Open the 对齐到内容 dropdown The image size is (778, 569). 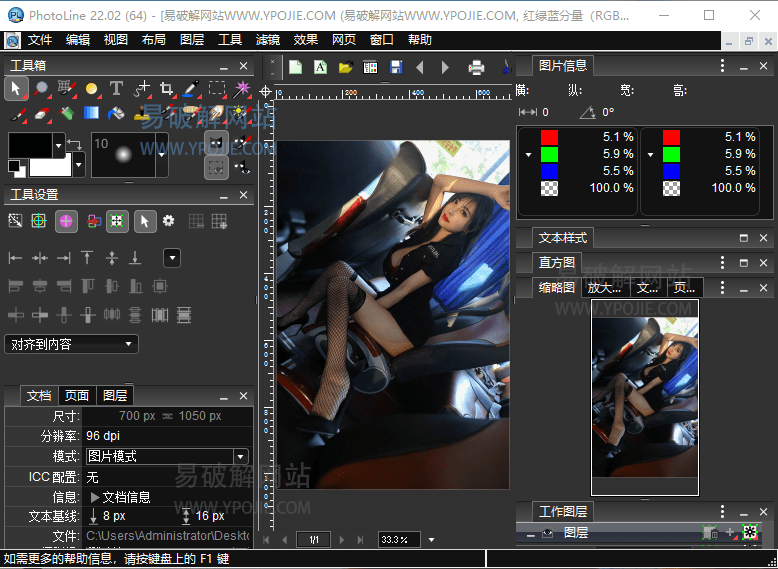(x=71, y=344)
